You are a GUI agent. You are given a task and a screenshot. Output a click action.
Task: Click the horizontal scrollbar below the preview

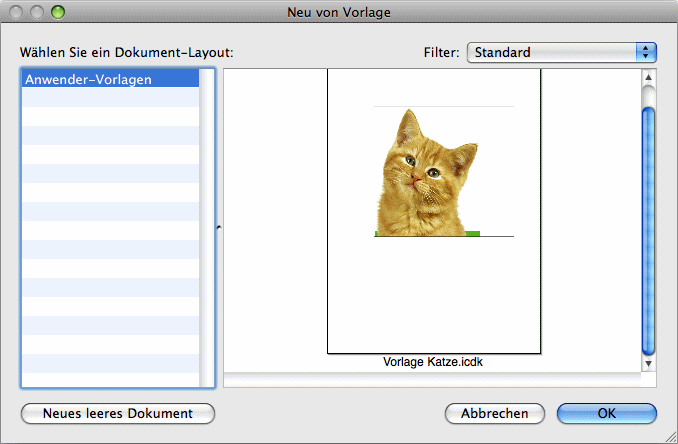pos(432,379)
